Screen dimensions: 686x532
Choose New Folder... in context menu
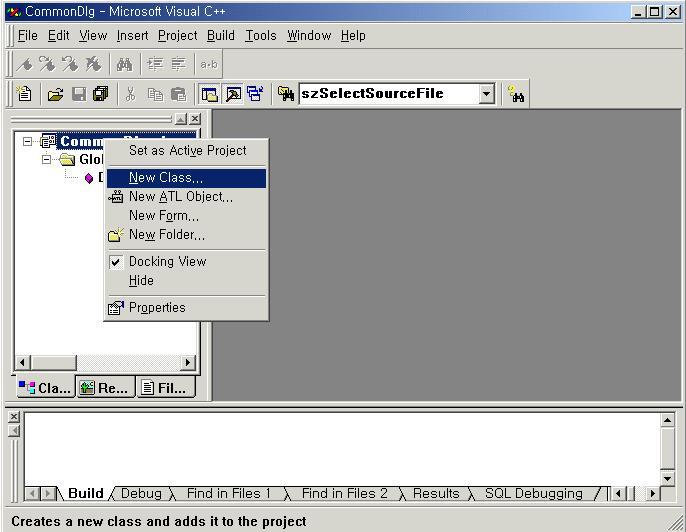tap(186, 235)
